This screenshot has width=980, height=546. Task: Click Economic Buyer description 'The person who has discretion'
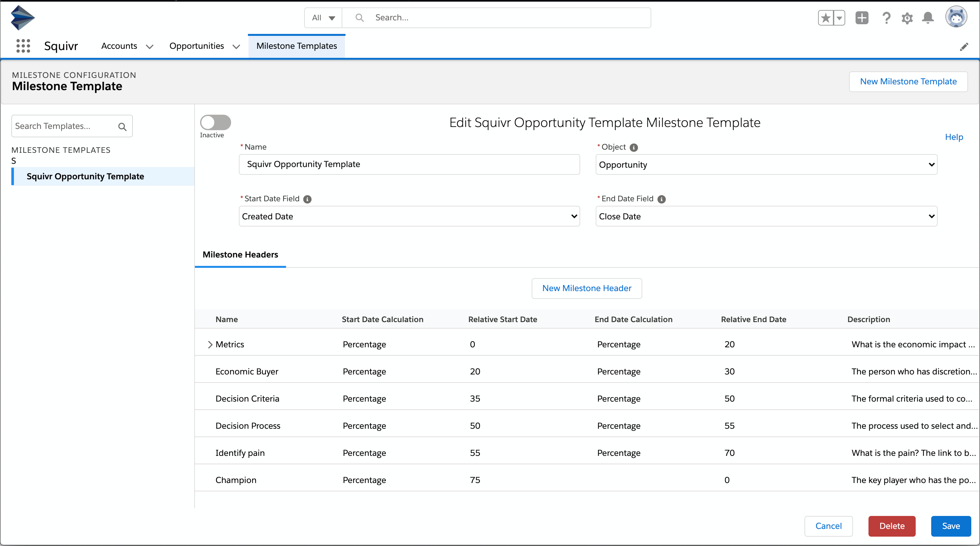(914, 372)
